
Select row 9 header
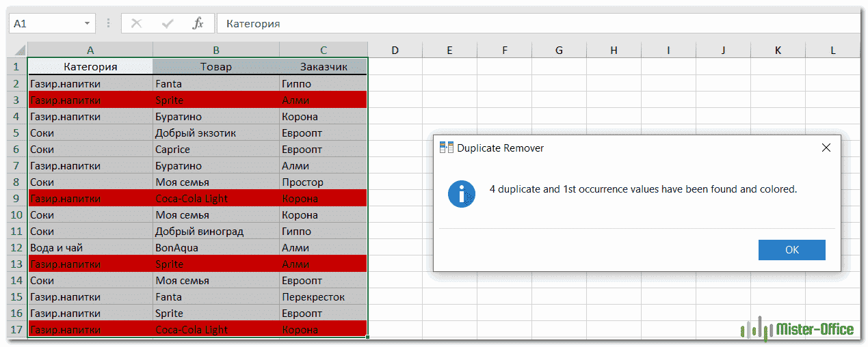15,199
